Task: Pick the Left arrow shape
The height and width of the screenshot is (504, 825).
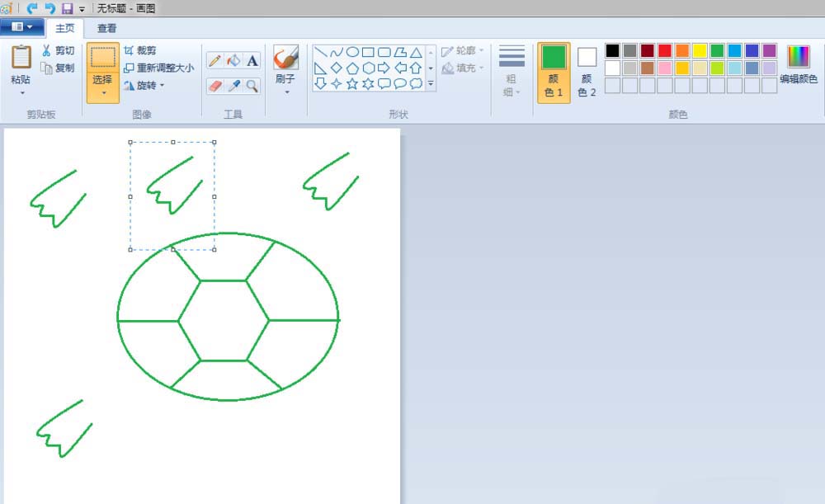Action: tap(400, 68)
